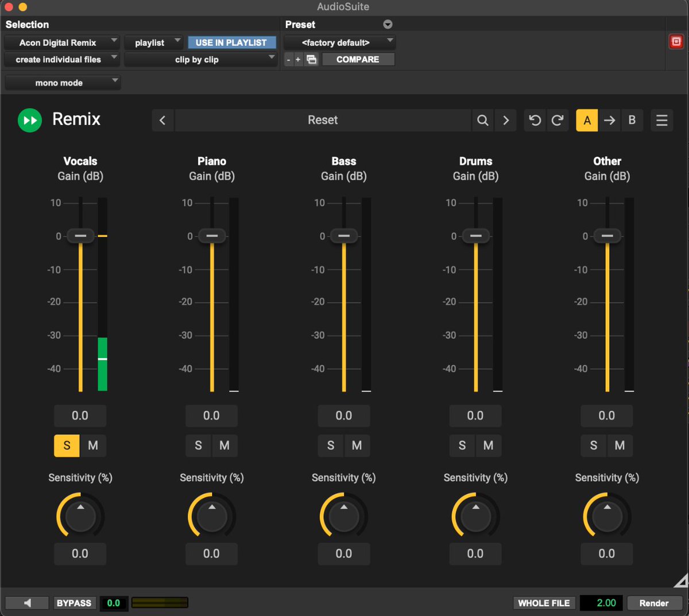Open the preset search magnifier
Image resolution: width=689 pixels, height=616 pixels.
point(483,120)
